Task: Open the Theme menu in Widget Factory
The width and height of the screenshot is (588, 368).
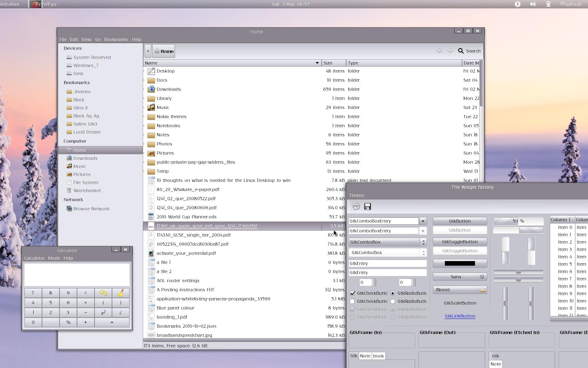Action: click(x=357, y=195)
